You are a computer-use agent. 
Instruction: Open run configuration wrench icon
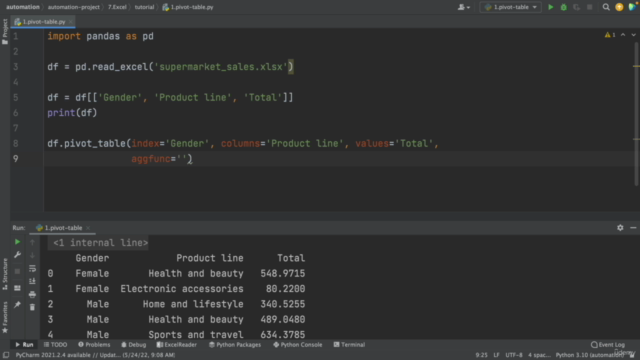(x=17, y=255)
